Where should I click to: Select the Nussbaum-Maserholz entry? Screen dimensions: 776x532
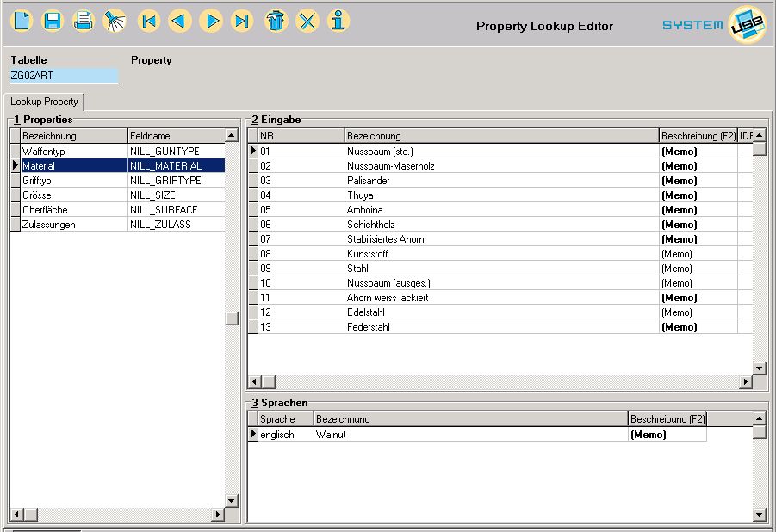pos(500,166)
